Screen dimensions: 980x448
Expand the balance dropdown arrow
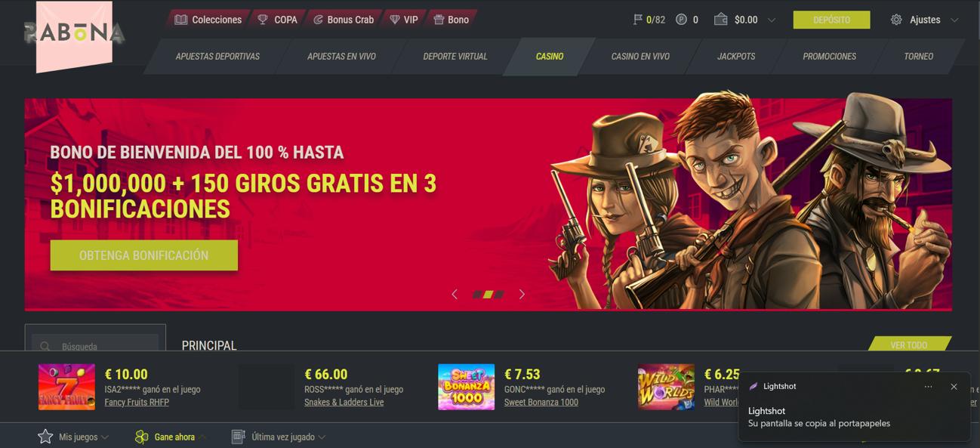tap(771, 20)
